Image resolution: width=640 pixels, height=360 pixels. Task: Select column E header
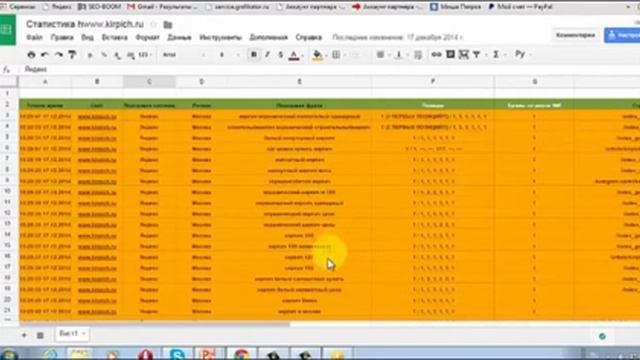pyautogui.click(x=299, y=82)
